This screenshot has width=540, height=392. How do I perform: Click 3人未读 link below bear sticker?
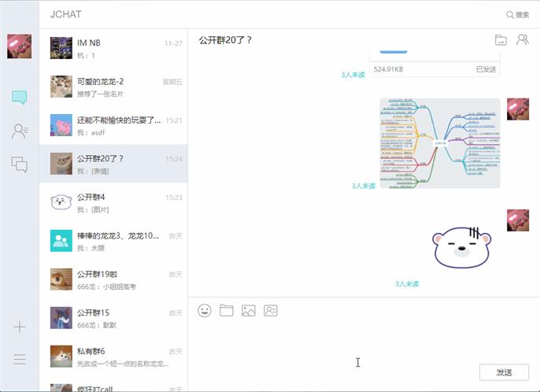(407, 284)
